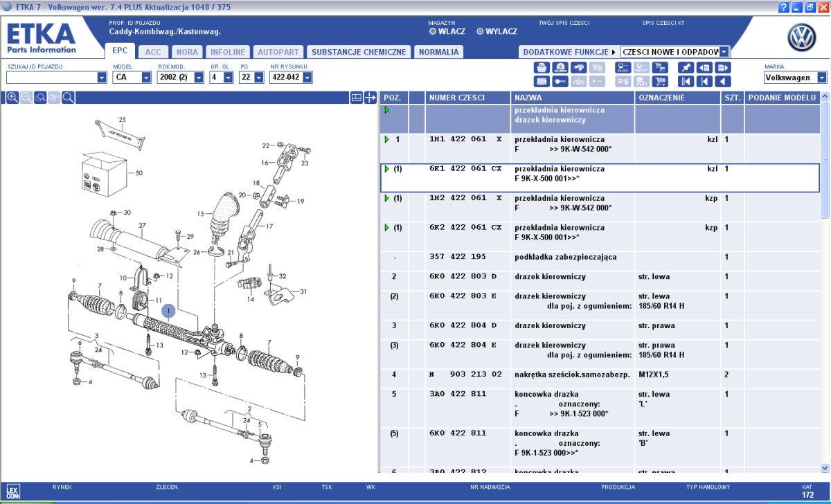This screenshot has width=831, height=504.
Task: Open the Szukaj ID Pojazdu dropdown arrow
Action: pos(102,78)
